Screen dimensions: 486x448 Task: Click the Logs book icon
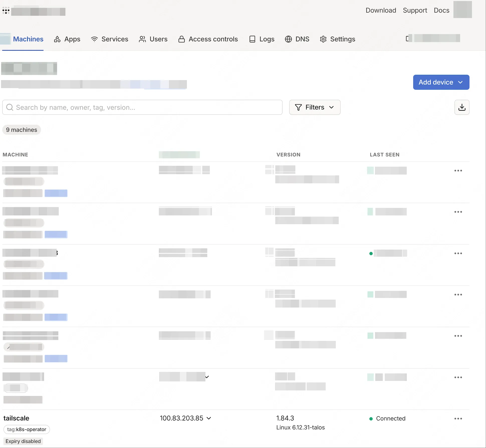tap(252, 39)
